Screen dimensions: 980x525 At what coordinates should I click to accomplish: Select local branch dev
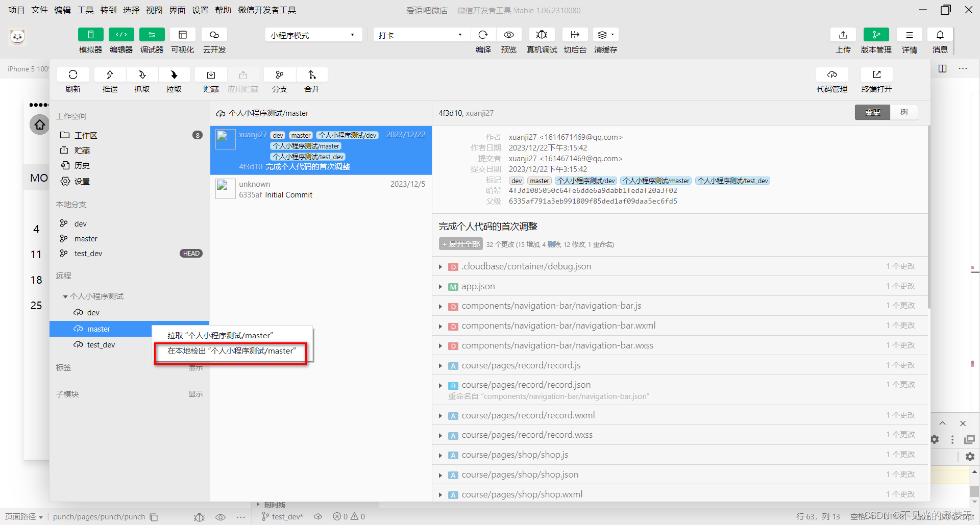tap(130, 223)
